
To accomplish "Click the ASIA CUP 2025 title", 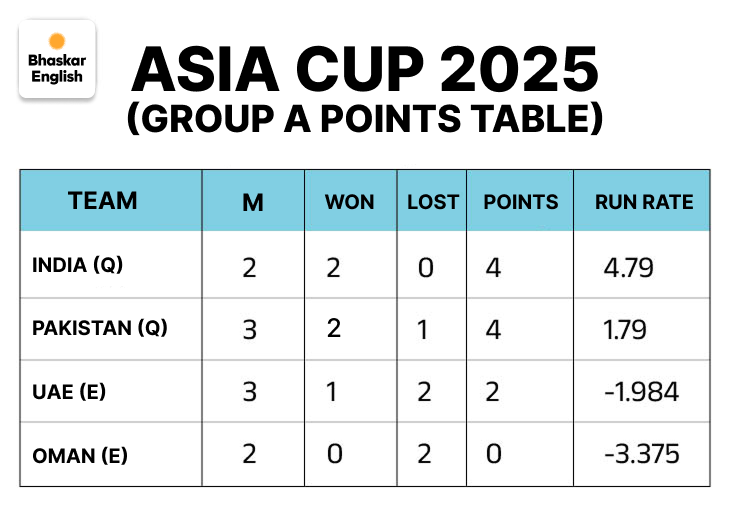I will pyautogui.click(x=365, y=70).
